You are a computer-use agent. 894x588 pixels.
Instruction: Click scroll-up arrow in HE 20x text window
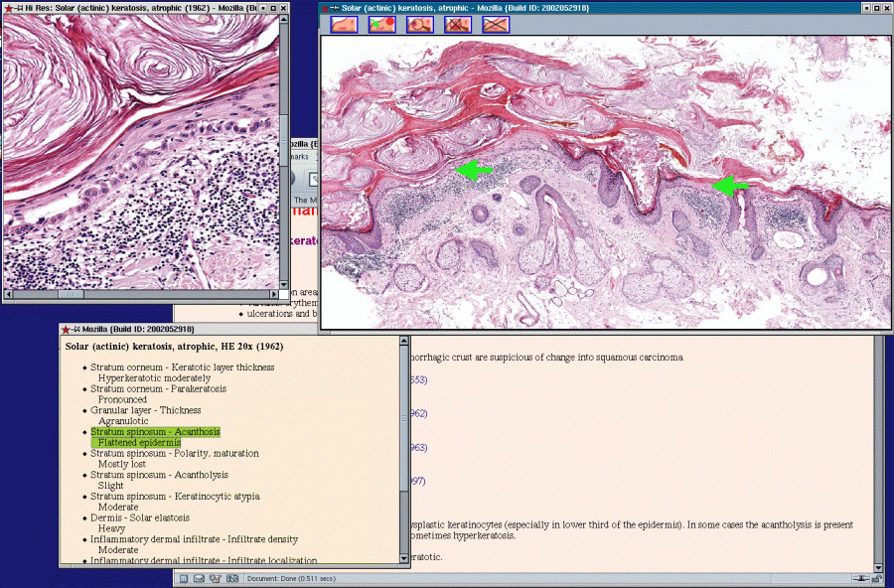tap(404, 341)
